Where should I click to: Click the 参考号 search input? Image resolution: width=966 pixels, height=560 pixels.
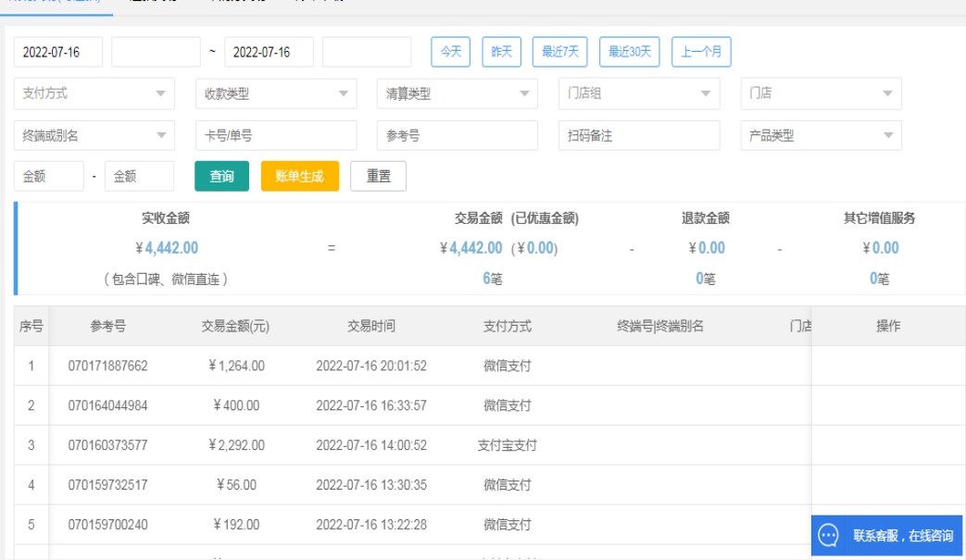tap(458, 135)
